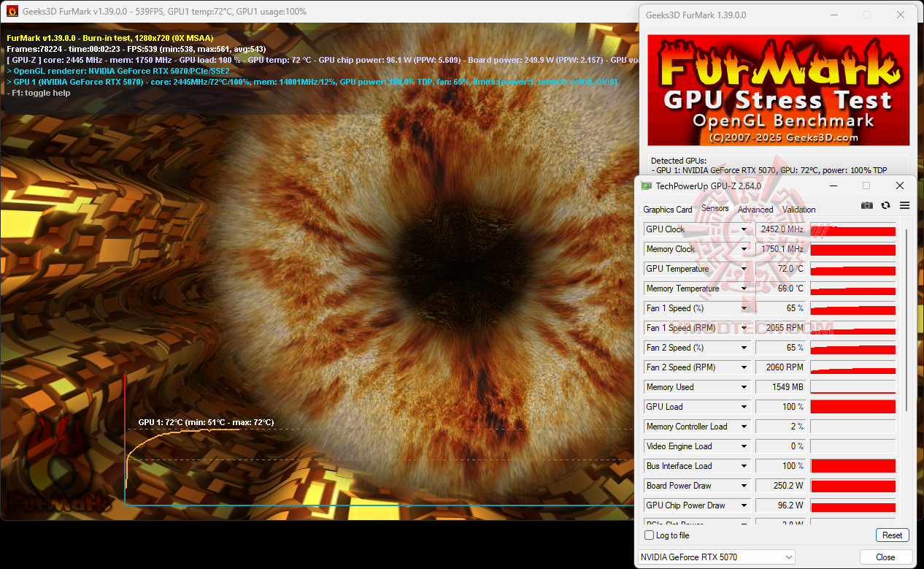Open the GPU Chip Power Draw dropdown
The height and width of the screenshot is (569, 924).
point(744,505)
